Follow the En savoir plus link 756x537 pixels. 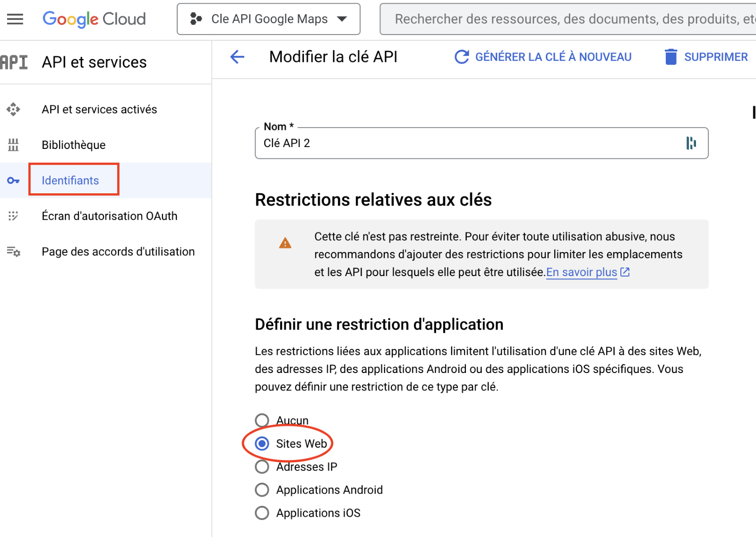(582, 272)
